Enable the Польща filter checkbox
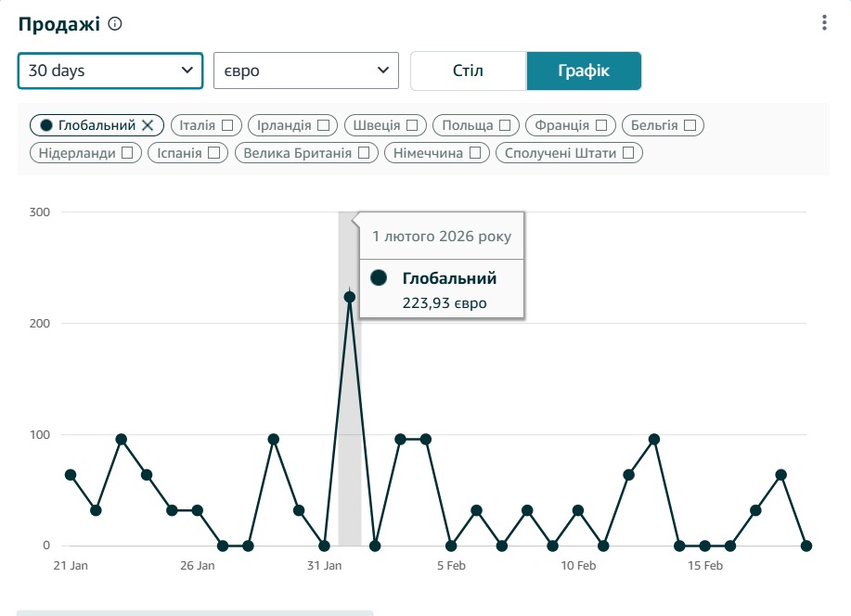Viewport: 851px width, 616px height. pos(505,125)
